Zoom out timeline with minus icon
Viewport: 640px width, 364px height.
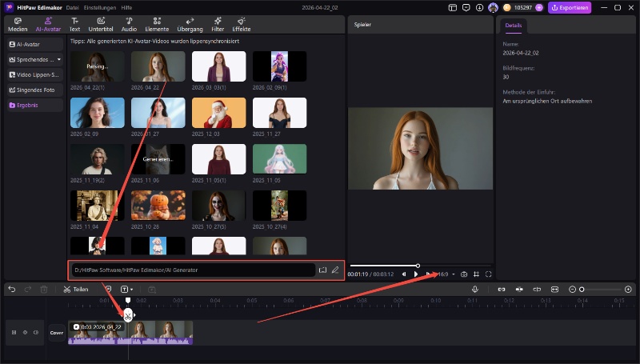[x=572, y=290]
